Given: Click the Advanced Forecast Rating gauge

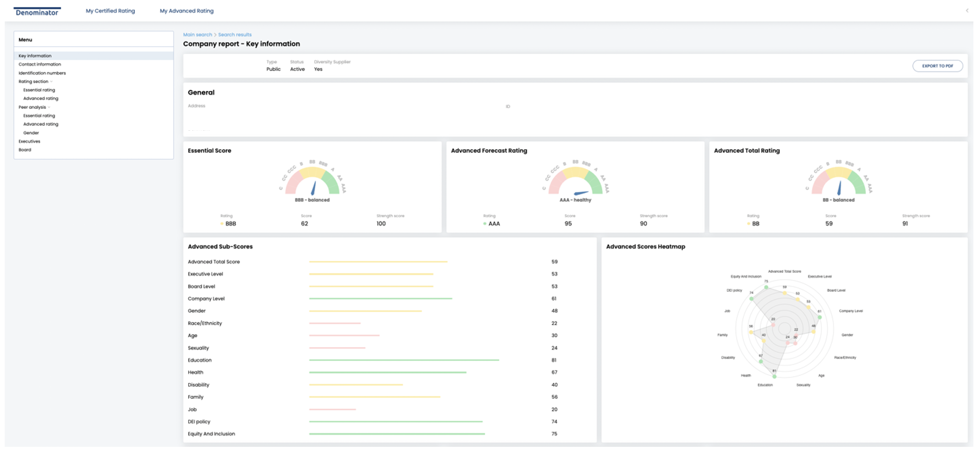Looking at the screenshot, I should [575, 181].
